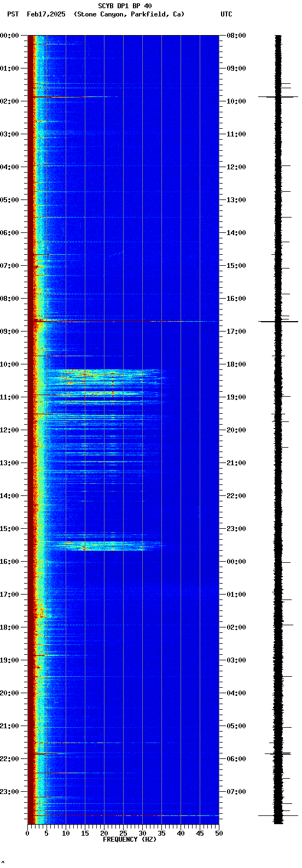Click the PST time label "02:00"

pos(9,101)
